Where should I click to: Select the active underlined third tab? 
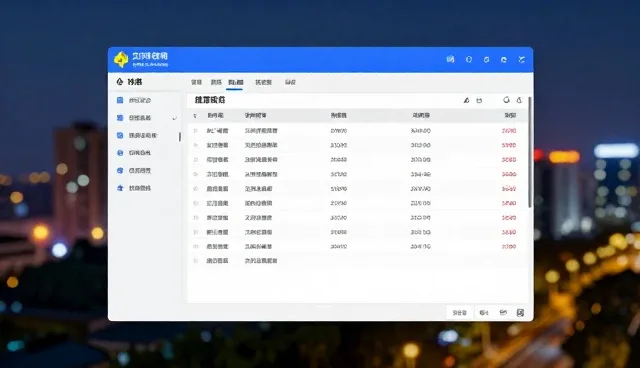236,83
